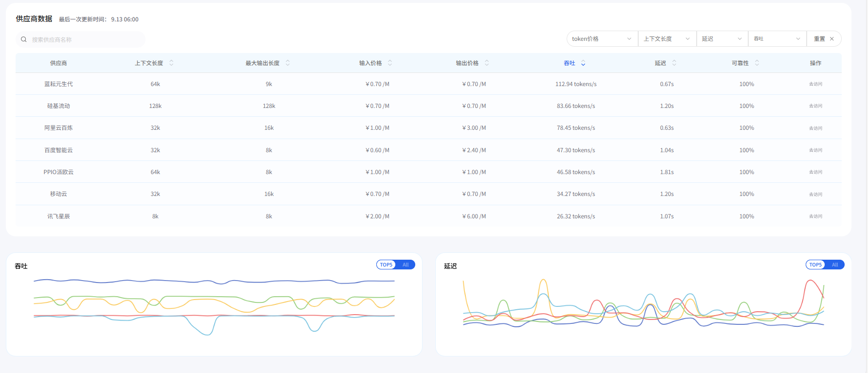Viewport: 868px width, 373px height.
Task: Switch 吞吐 chart to All
Action: tap(406, 265)
